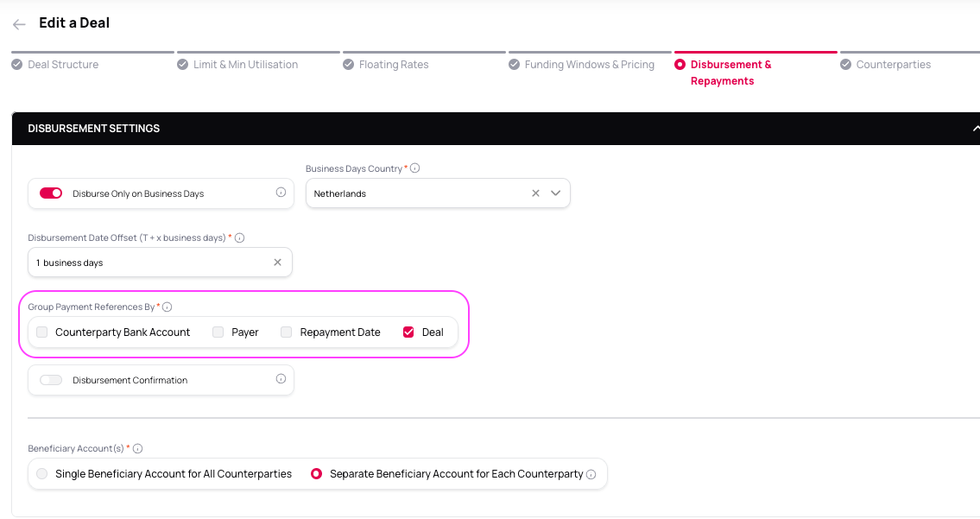The width and height of the screenshot is (980, 519).
Task: Click info icon next to Business Days Country
Action: coord(414,168)
